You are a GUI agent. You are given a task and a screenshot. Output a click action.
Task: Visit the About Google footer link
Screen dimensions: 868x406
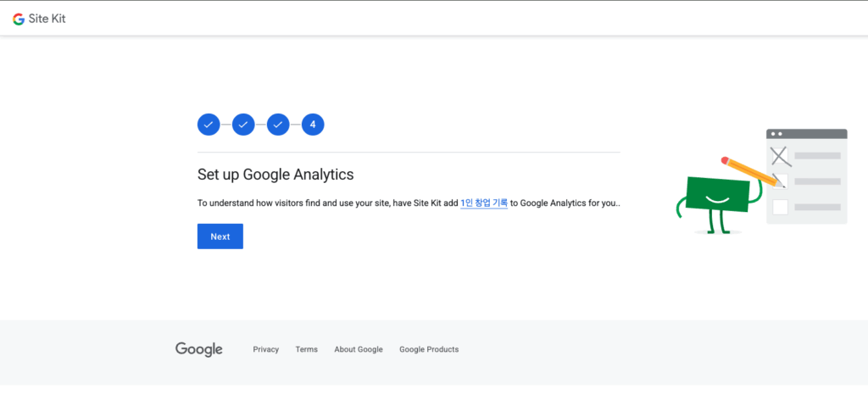(358, 349)
